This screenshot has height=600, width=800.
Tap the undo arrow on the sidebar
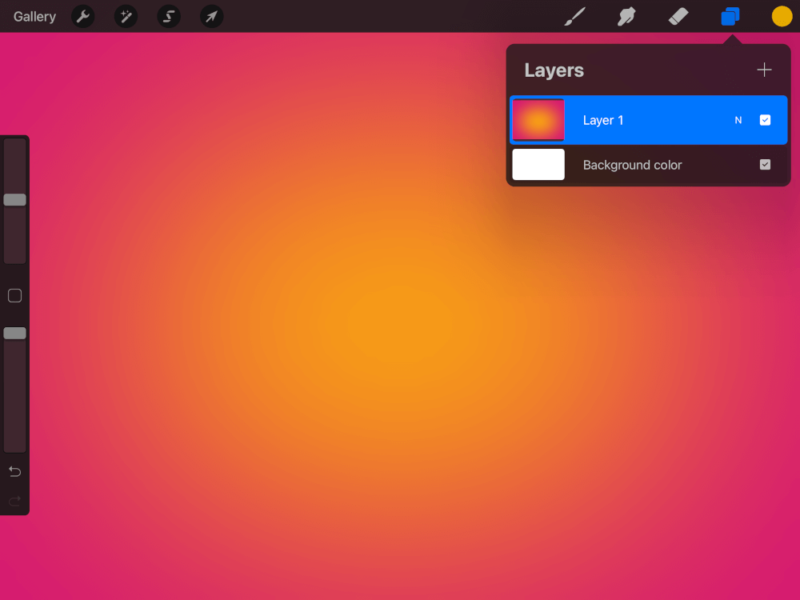[x=14, y=471]
